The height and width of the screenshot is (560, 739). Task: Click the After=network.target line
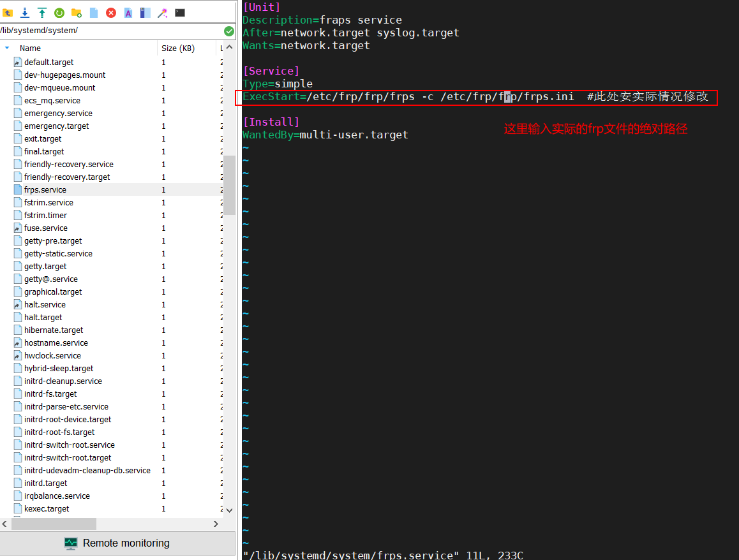(x=350, y=33)
